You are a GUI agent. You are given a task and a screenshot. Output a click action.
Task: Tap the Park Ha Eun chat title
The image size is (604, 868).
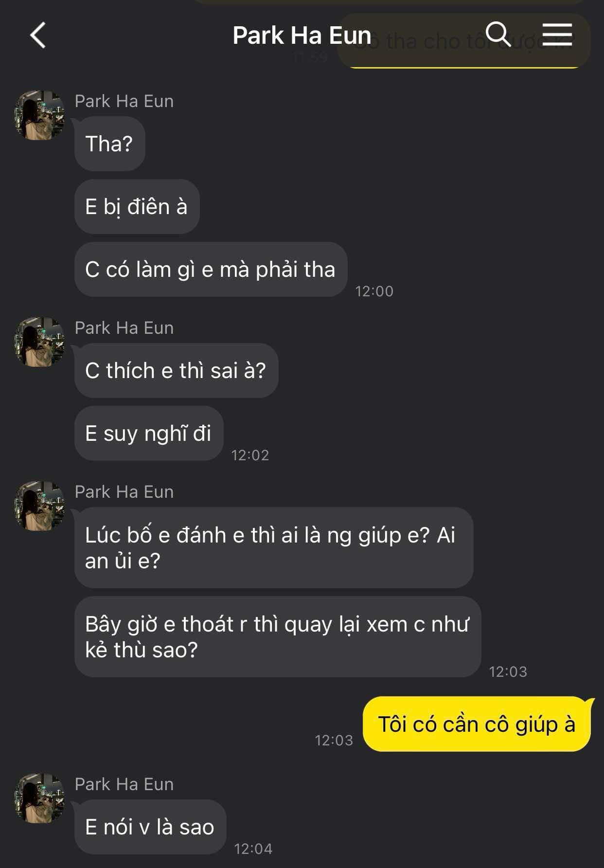coord(302,36)
